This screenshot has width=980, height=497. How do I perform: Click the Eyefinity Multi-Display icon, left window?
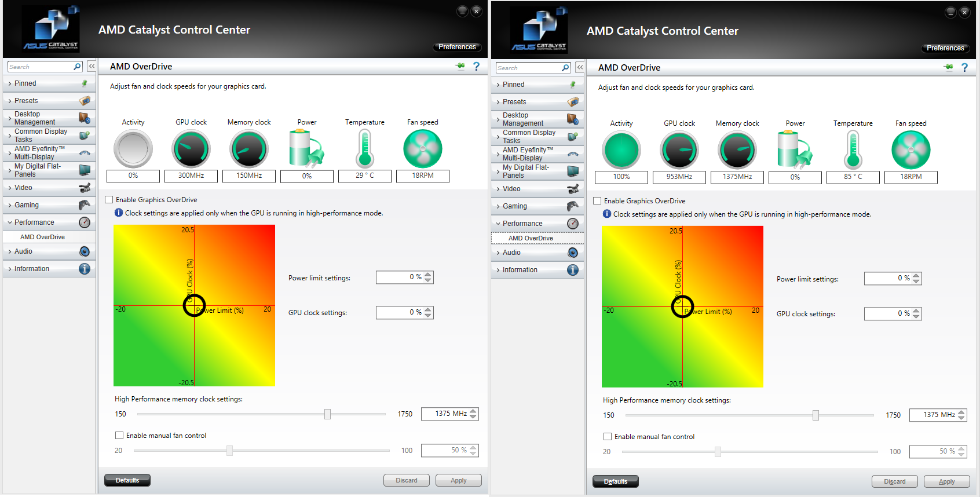point(85,153)
